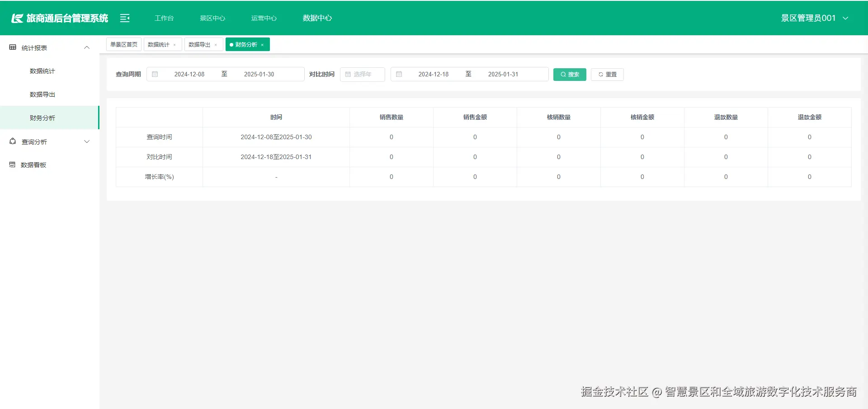Click the 数据看板 icon in the sidebar

point(12,165)
